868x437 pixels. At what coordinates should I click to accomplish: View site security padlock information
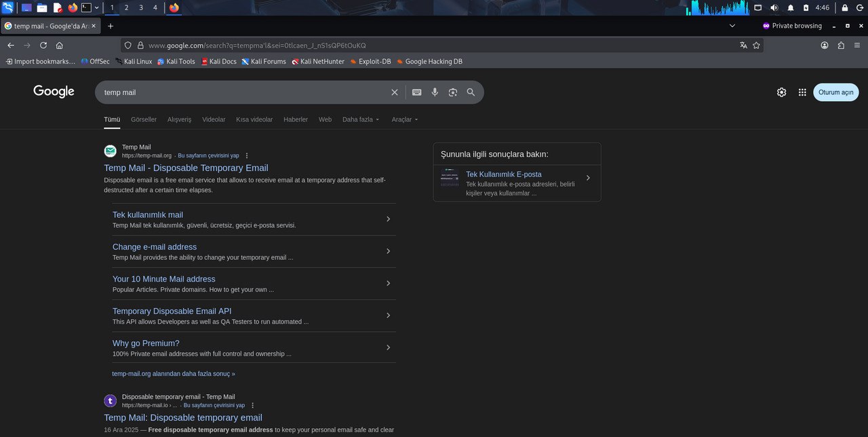140,45
